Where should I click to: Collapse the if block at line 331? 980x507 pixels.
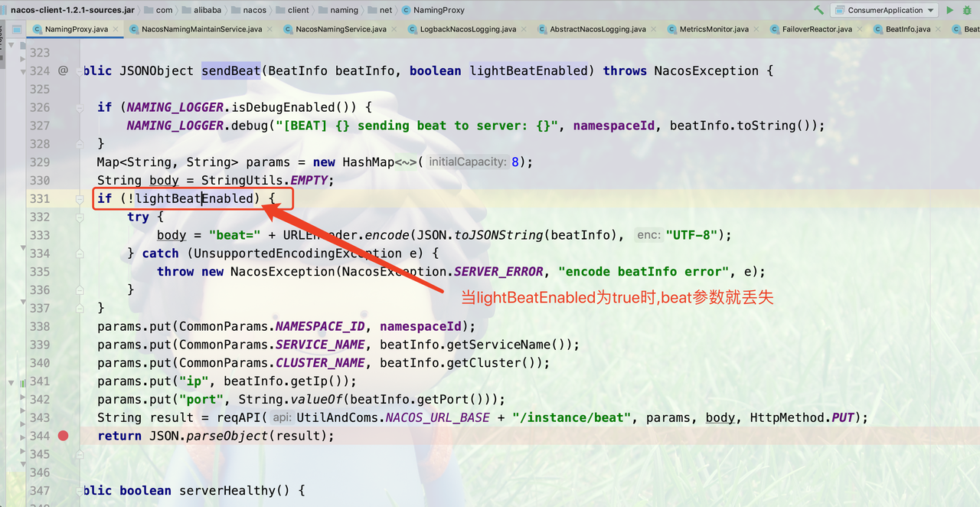pyautogui.click(x=80, y=199)
